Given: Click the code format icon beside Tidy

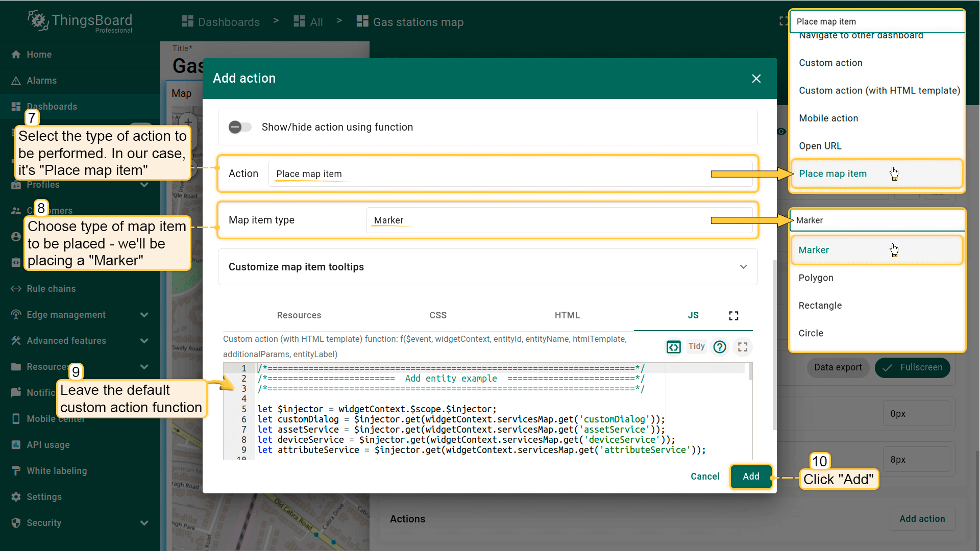Looking at the screenshot, I should [x=673, y=347].
